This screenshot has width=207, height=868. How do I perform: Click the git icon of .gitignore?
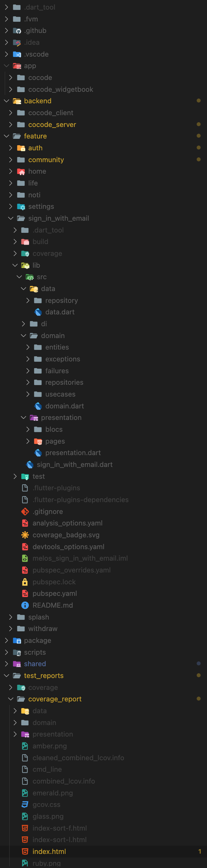coord(25,511)
